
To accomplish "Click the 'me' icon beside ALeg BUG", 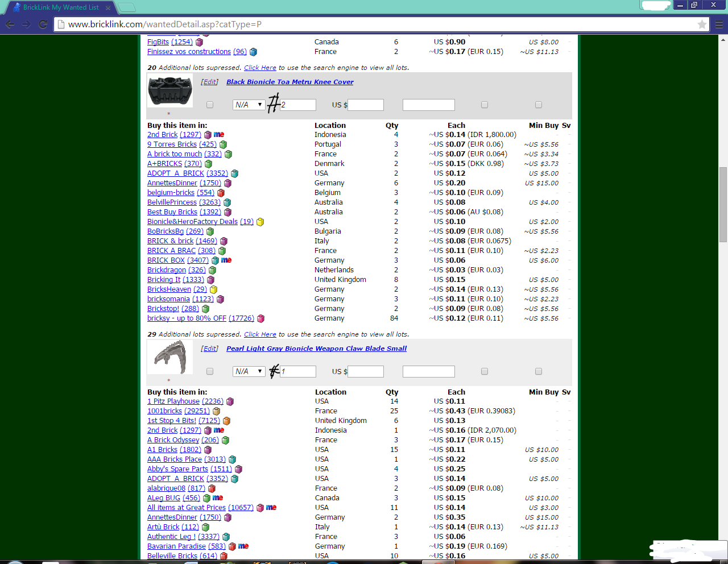I will (218, 498).
